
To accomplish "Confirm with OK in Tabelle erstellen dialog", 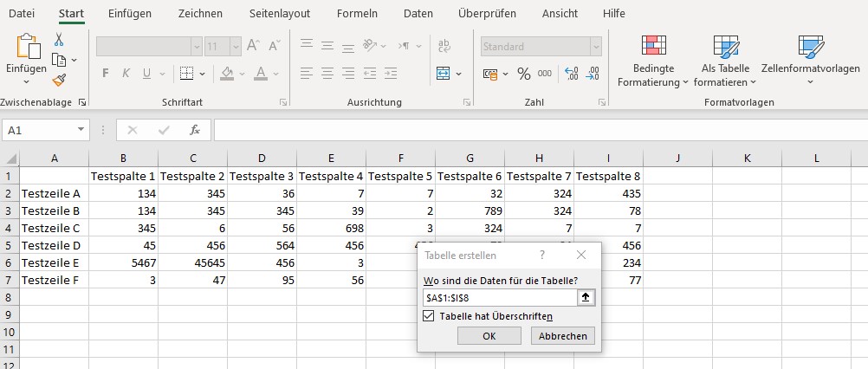I will [489, 336].
